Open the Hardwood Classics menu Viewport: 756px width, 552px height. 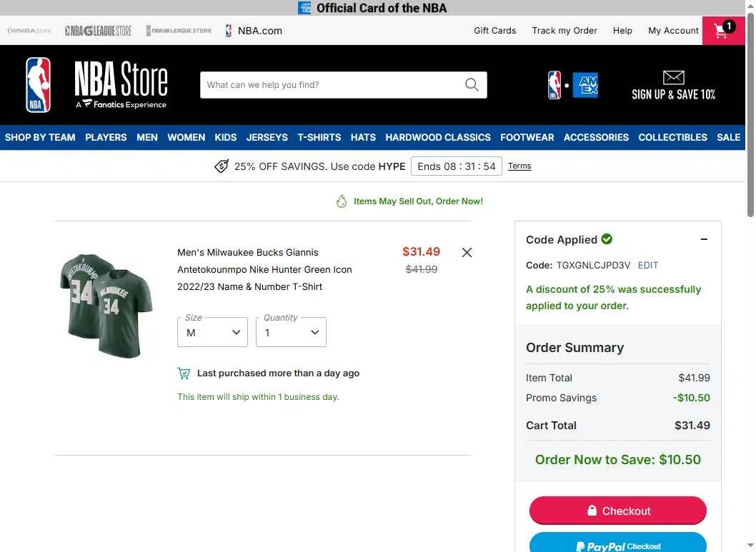coord(438,137)
